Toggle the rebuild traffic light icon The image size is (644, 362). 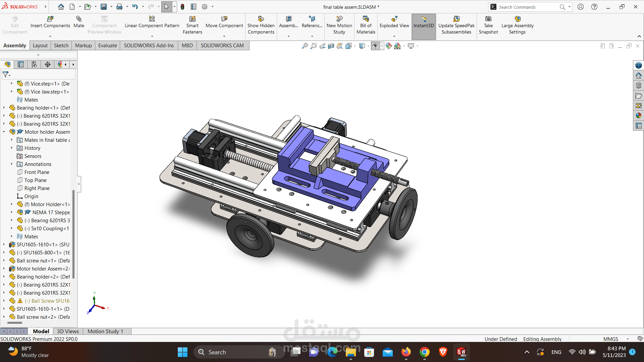(x=182, y=7)
